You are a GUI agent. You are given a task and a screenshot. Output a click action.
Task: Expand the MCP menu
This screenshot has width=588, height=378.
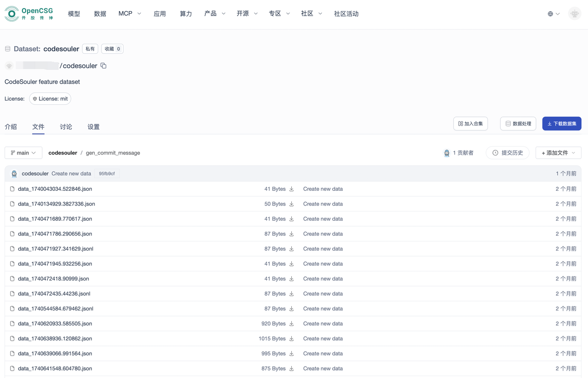(x=130, y=14)
